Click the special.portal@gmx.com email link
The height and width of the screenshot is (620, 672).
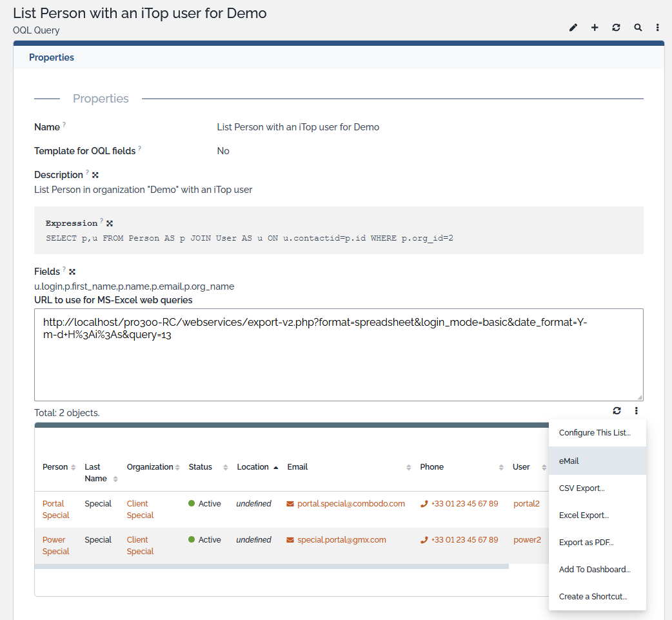[x=341, y=540]
